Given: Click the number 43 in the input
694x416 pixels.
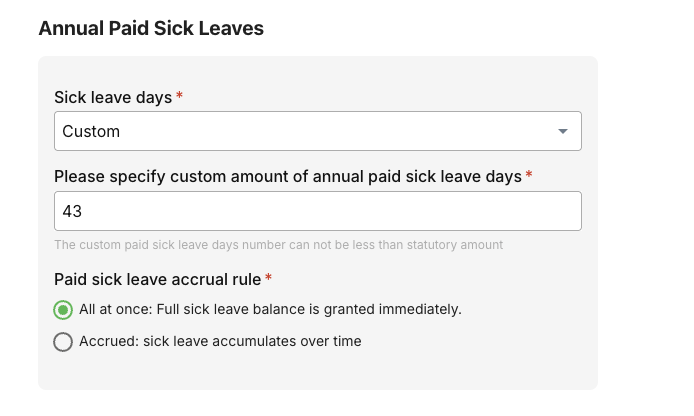Looking at the screenshot, I should pyautogui.click(x=72, y=211).
